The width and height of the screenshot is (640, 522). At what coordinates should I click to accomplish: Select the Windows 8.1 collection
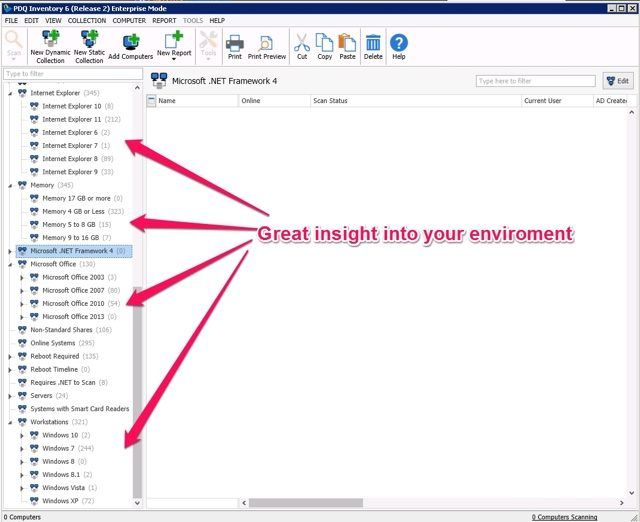(61, 475)
